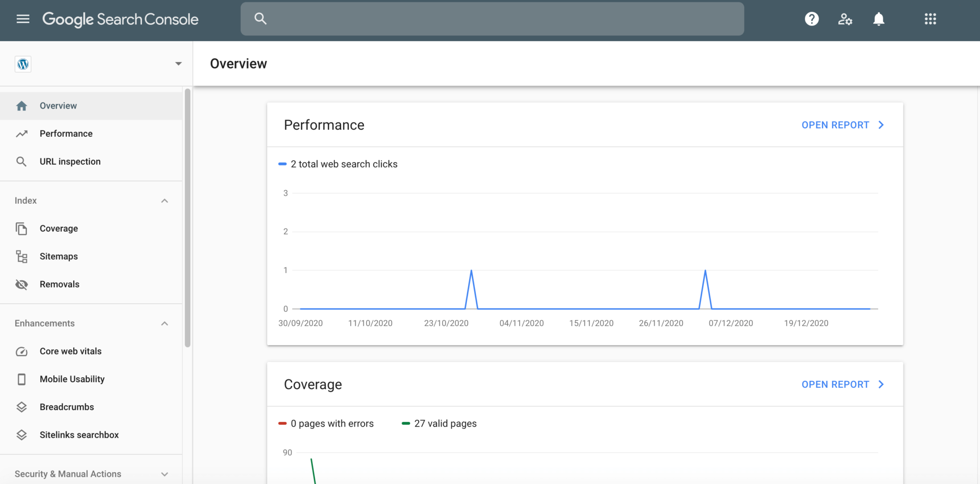Open Performance from the sidebar

point(91,133)
